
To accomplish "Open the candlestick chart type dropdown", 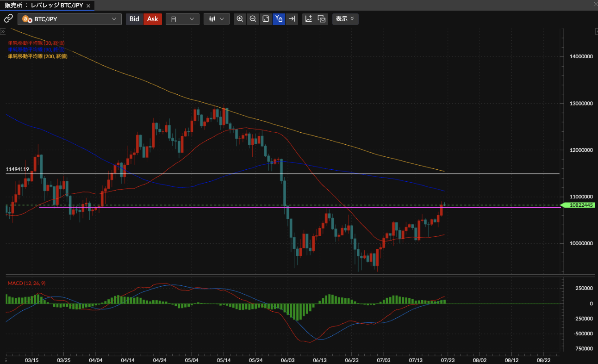I will (217, 19).
